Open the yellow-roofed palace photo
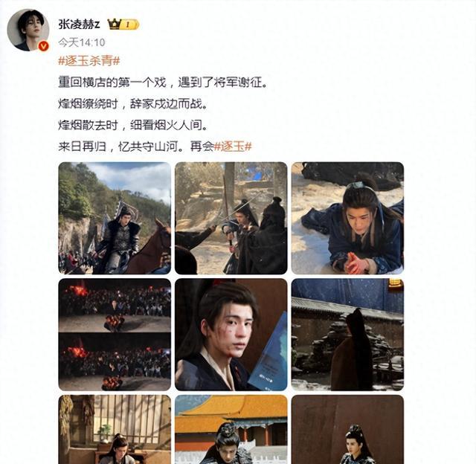 [231, 429]
